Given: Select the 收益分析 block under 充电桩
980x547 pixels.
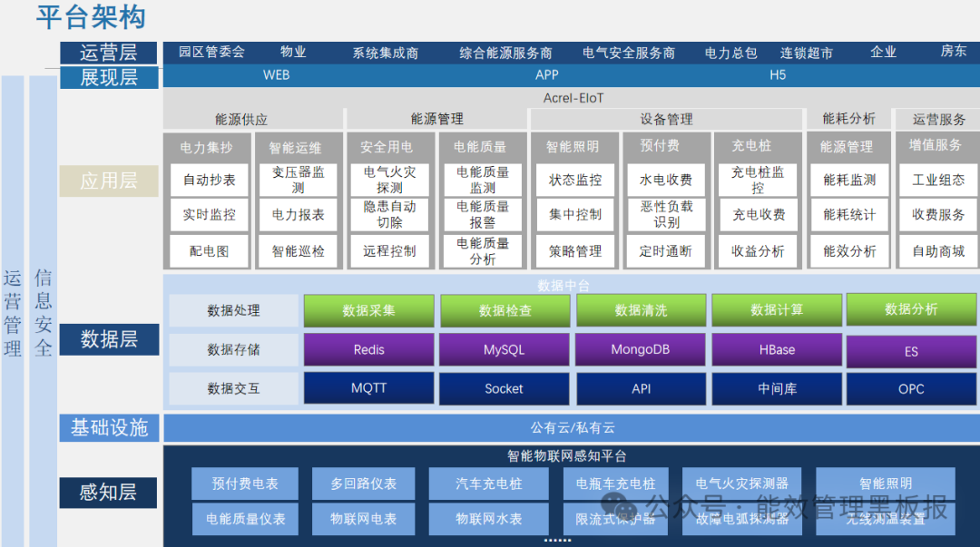Looking at the screenshot, I should (x=757, y=251).
